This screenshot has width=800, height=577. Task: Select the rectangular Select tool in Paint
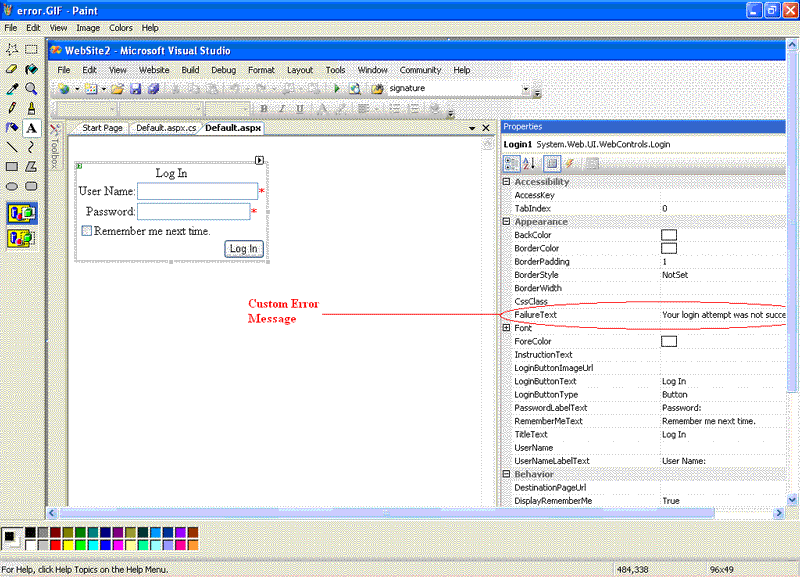point(31,49)
